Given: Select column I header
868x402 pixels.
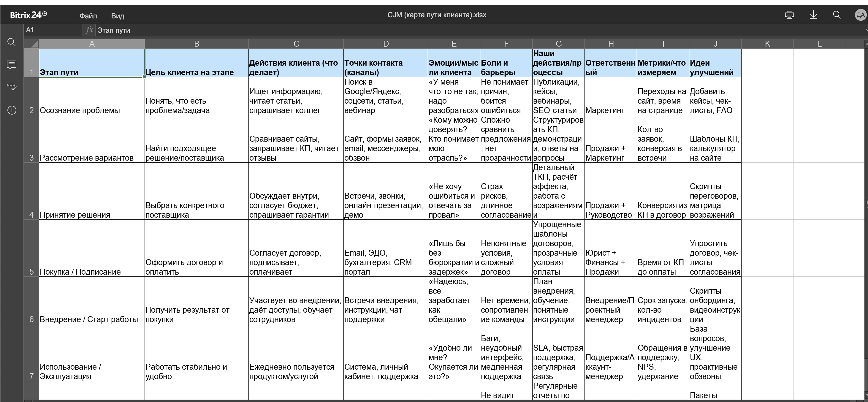Looking at the screenshot, I should click(663, 44).
